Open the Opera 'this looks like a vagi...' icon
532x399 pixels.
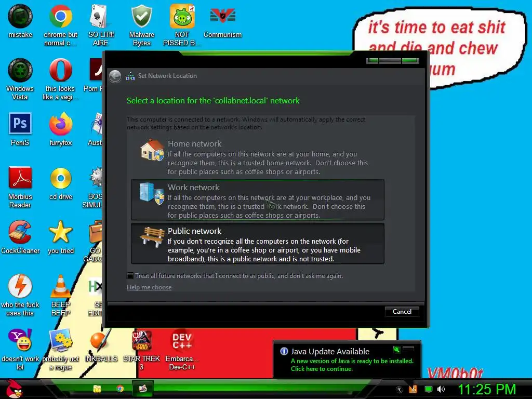click(x=60, y=79)
